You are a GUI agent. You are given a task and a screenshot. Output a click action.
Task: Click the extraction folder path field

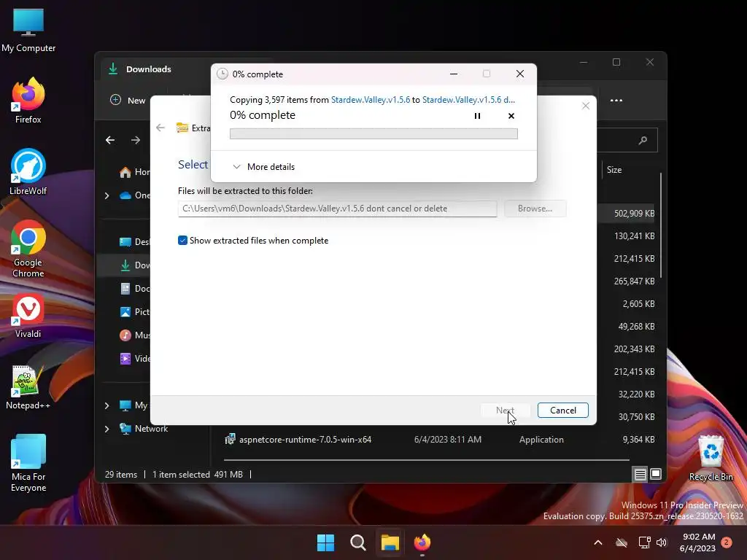[337, 209]
